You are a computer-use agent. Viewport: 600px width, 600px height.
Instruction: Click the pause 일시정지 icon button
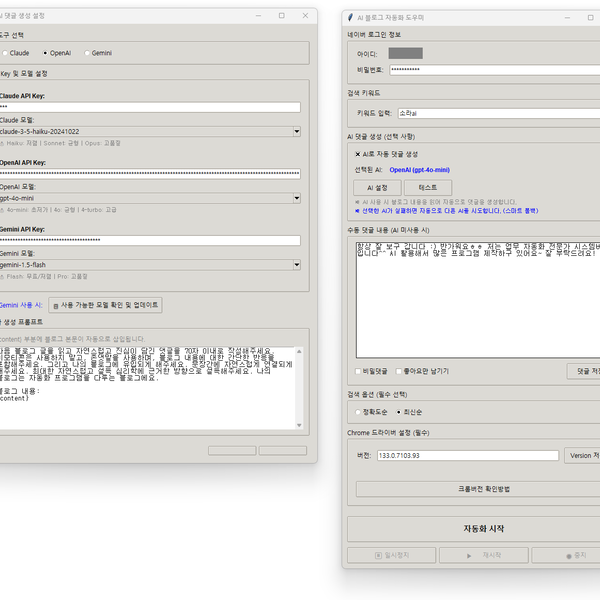tap(391, 555)
